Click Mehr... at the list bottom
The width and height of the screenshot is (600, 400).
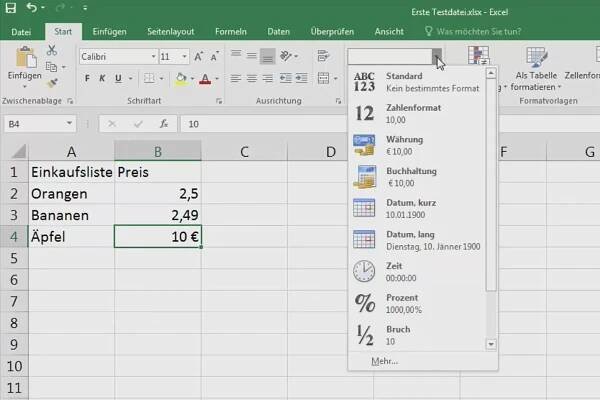pyautogui.click(x=384, y=360)
